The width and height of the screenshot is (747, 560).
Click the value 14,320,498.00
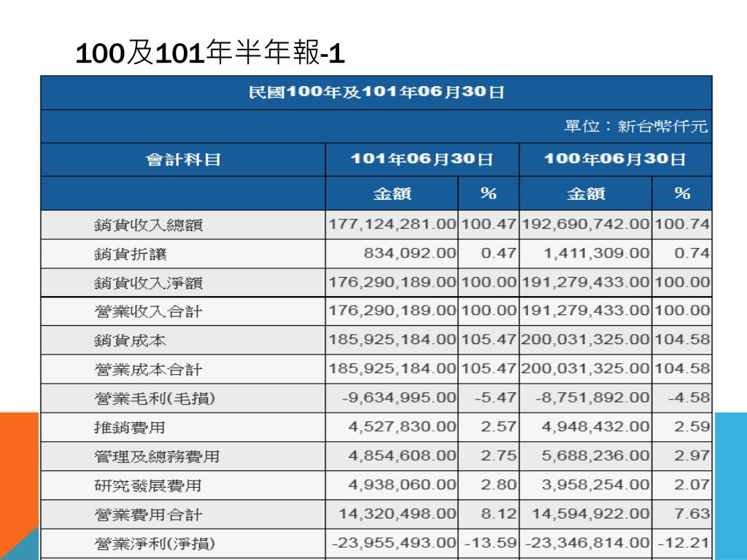(398, 514)
